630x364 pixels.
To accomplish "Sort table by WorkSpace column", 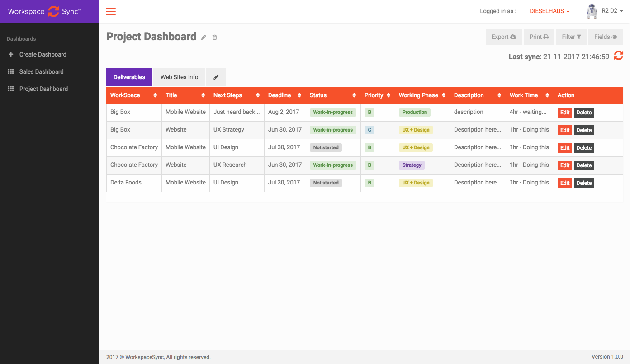I will tap(155, 95).
